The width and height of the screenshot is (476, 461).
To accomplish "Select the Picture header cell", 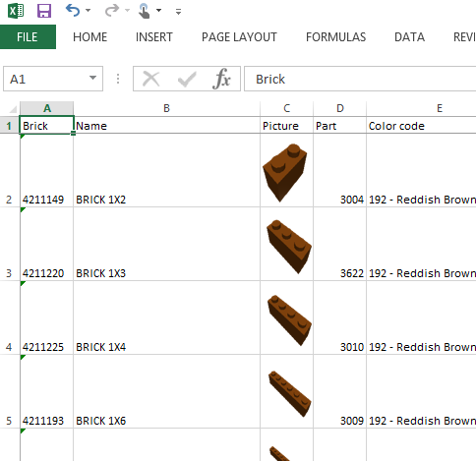I will pos(287,125).
